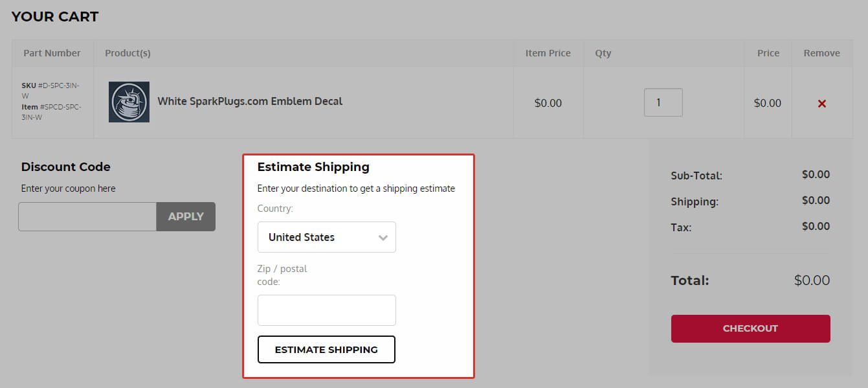Viewport: 868px width, 388px height.
Task: Click the Item Price column header
Action: click(548, 53)
